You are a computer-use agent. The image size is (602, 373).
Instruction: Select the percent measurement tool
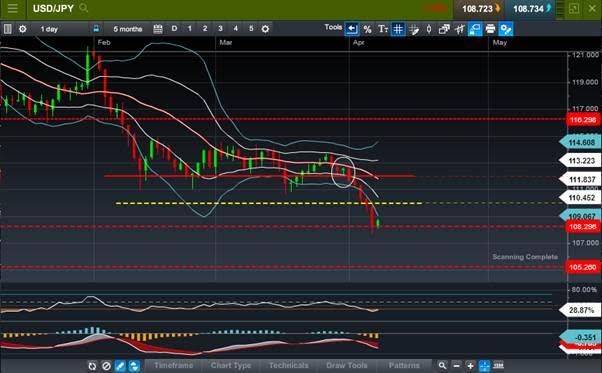coord(367,29)
